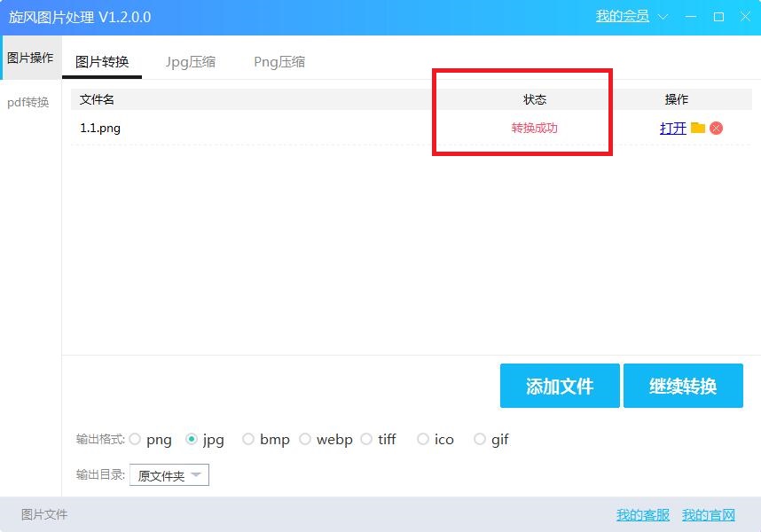Open the 我的客服 link

click(x=643, y=515)
